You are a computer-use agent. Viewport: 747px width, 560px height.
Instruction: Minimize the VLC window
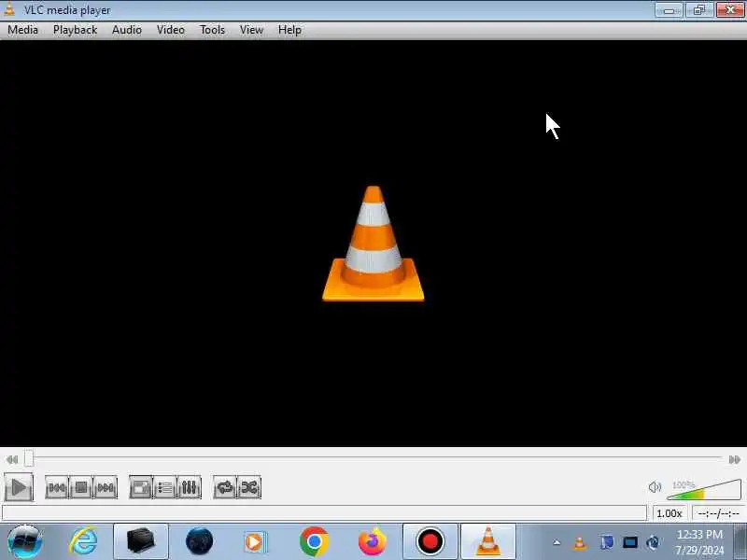pos(669,10)
